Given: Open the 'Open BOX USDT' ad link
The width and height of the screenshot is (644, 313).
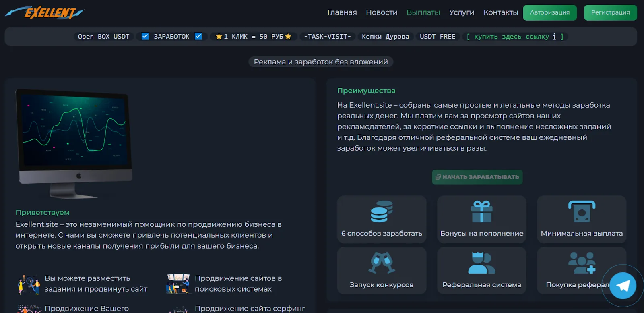Looking at the screenshot, I should 103,37.
